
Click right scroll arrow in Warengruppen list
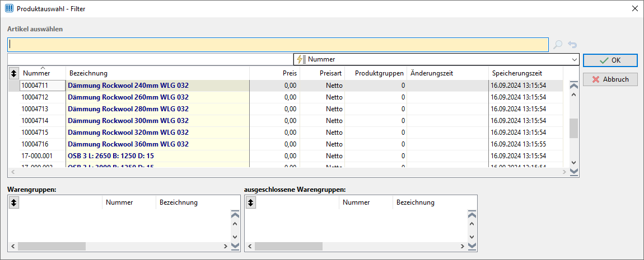coord(225,246)
